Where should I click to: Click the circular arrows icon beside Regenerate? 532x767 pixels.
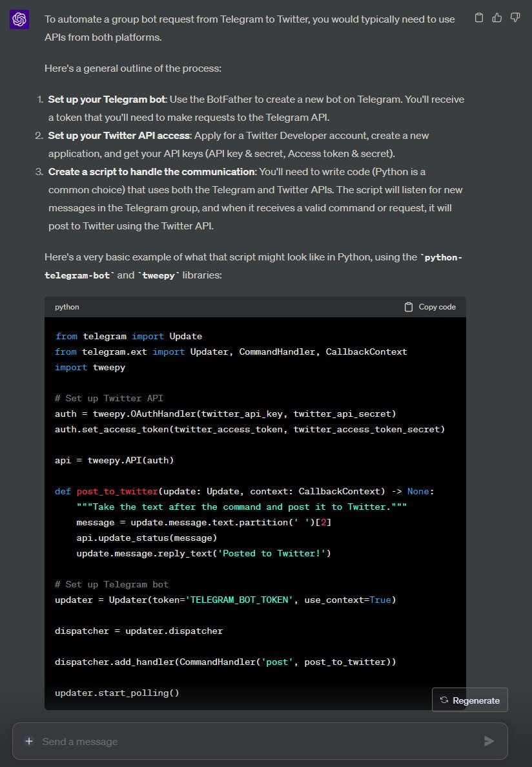click(444, 700)
